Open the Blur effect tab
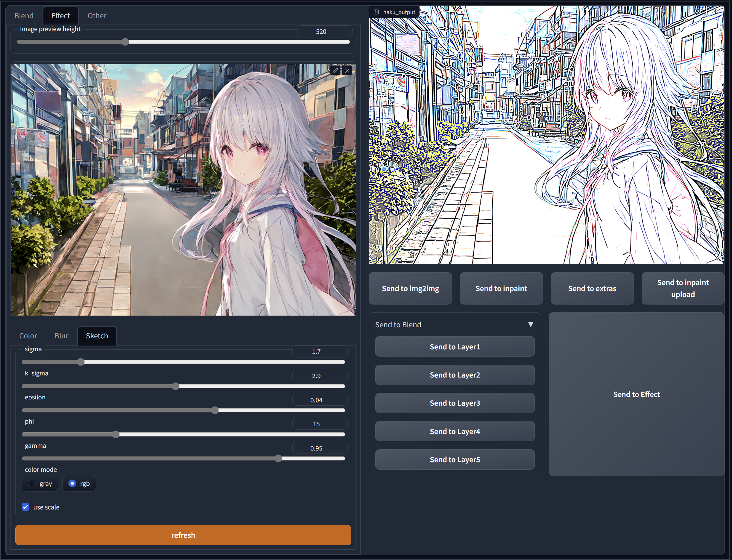The width and height of the screenshot is (732, 560). pyautogui.click(x=61, y=336)
